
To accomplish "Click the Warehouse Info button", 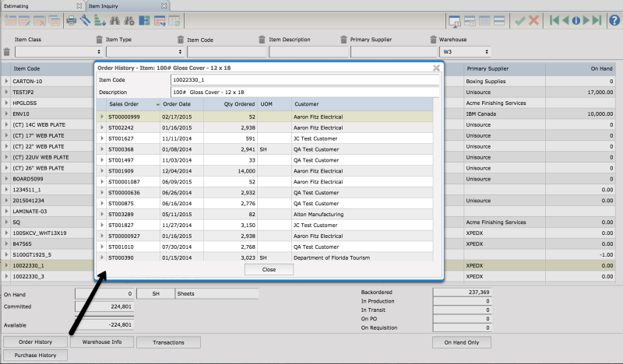I will (102, 341).
